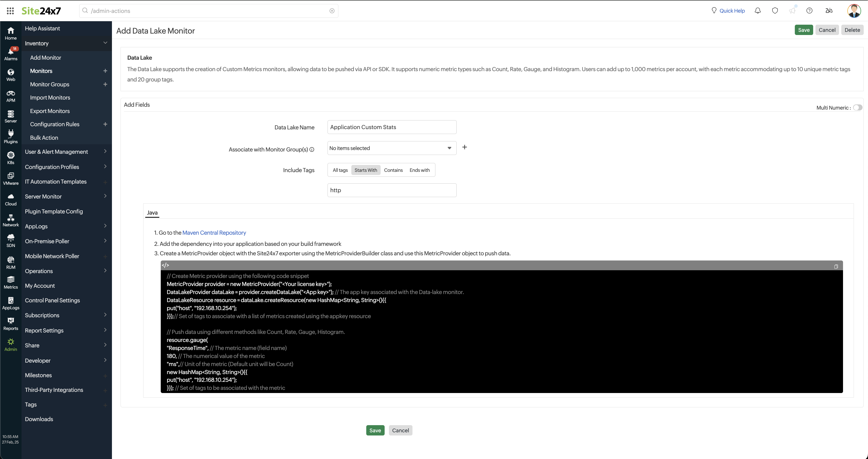This screenshot has height=459, width=868.
Task: Switch tag matching to All tags
Action: (340, 170)
